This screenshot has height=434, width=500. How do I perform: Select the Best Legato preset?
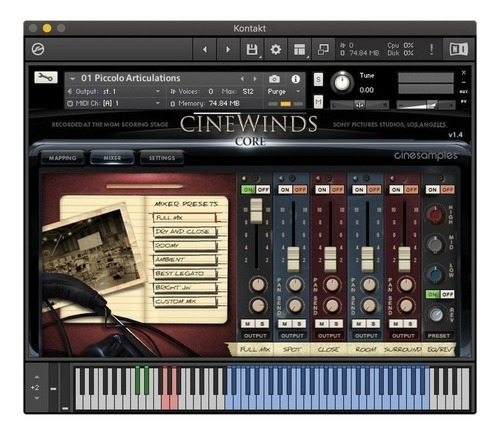point(184,274)
